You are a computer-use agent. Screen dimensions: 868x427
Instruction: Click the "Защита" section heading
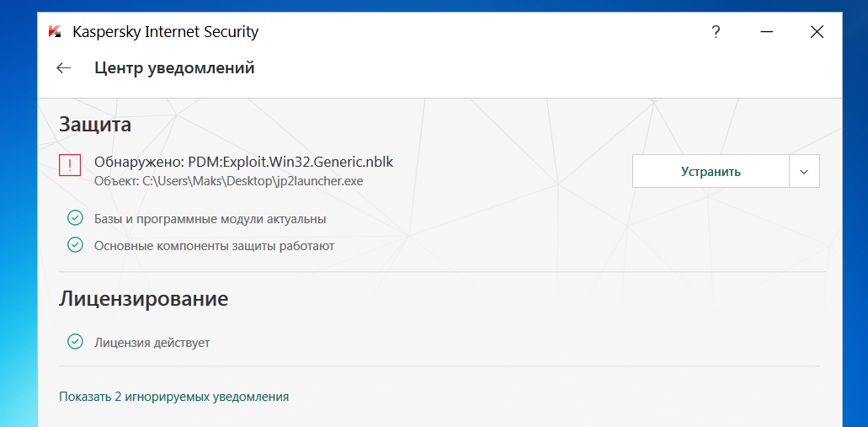click(x=95, y=125)
